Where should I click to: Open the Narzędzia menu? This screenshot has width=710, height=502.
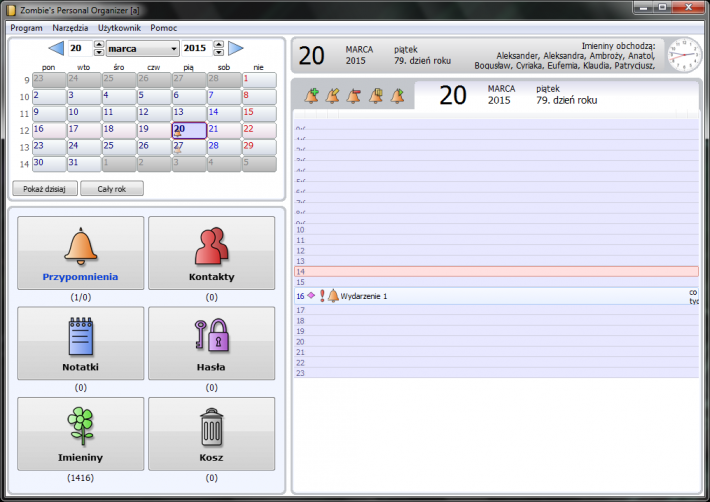pyautogui.click(x=70, y=28)
